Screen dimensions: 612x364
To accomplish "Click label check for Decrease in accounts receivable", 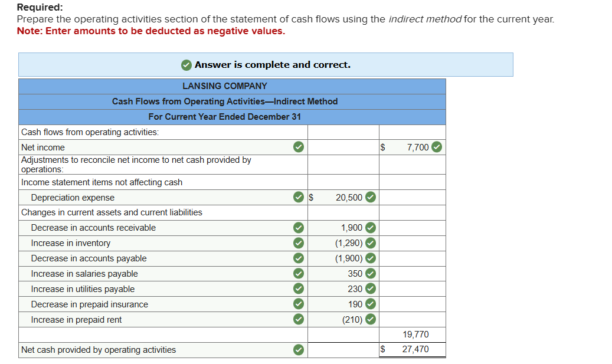I will tap(299, 228).
